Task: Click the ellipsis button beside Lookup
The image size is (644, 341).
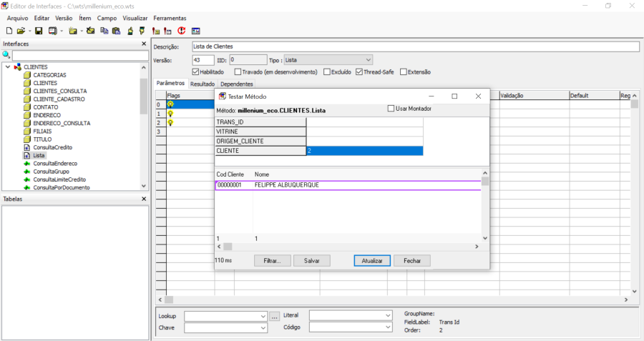Action: 274,316
